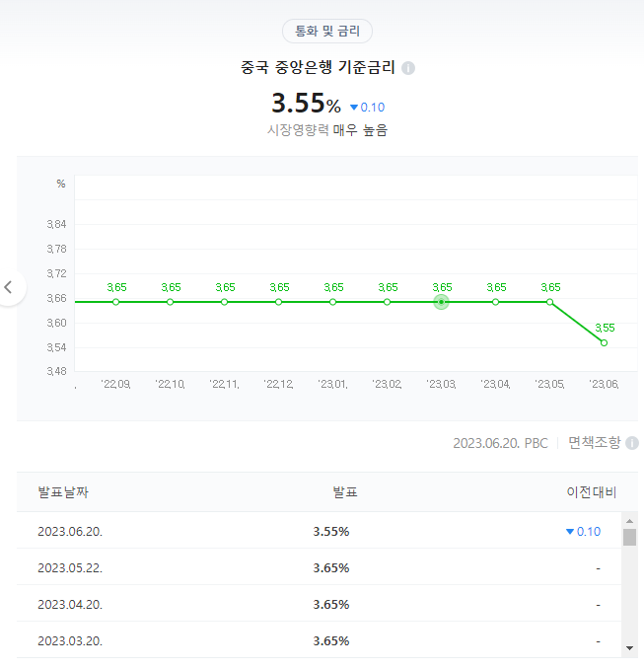
Task: Open the 통화 및 금리 category pill
Action: coord(327,32)
